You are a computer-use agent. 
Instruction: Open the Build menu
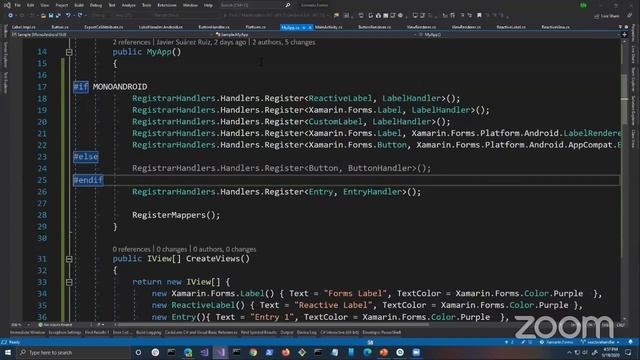tap(79, 5)
